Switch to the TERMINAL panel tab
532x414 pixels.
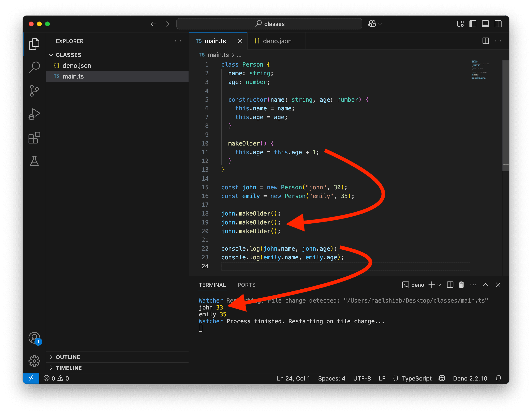coord(212,285)
